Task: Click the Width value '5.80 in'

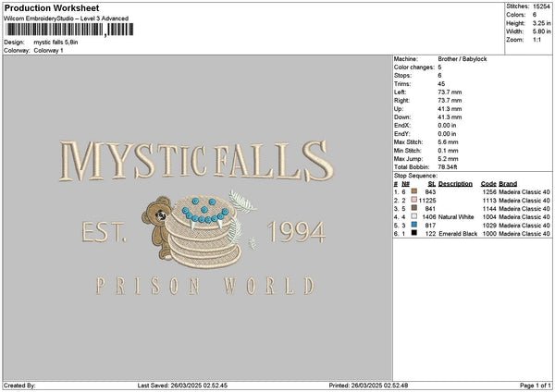Action: pos(541,31)
